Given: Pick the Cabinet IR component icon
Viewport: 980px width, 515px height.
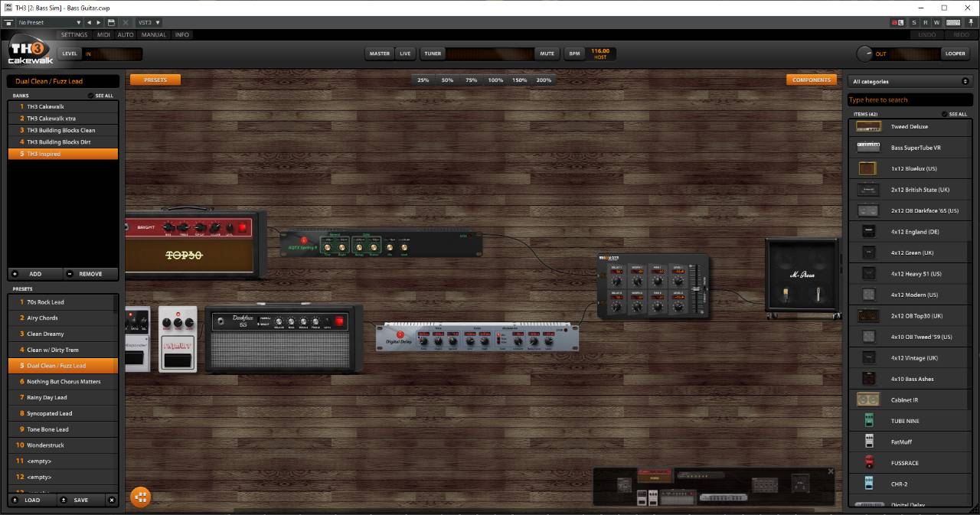Looking at the screenshot, I should [x=868, y=399].
